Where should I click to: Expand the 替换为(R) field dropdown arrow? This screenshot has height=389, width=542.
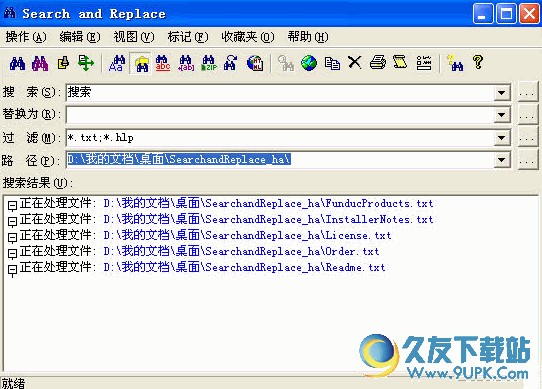click(502, 115)
